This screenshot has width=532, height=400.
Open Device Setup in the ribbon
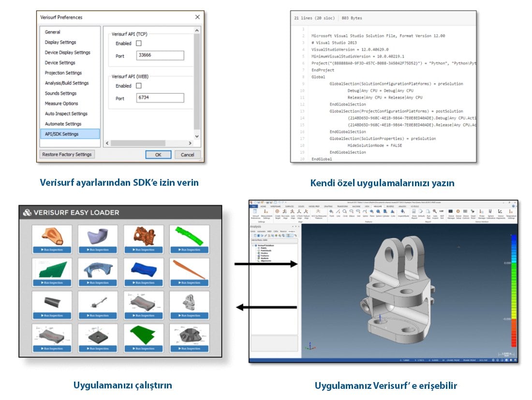tap(458, 213)
